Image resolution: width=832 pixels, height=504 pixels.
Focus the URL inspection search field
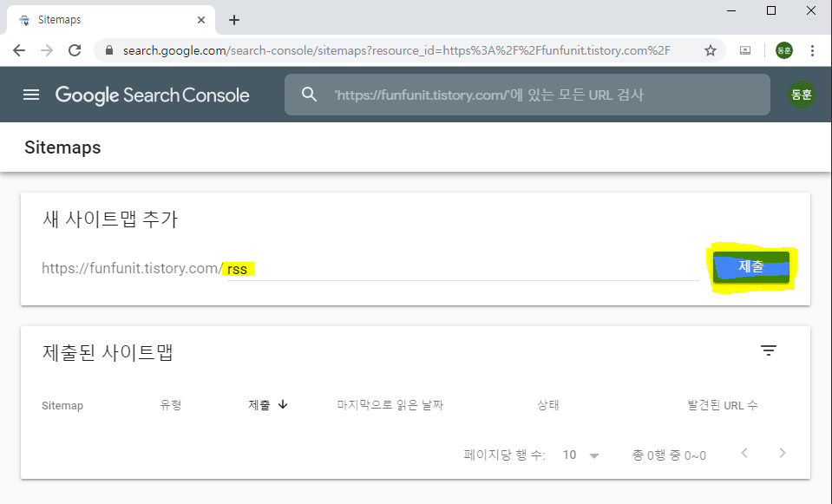click(527, 95)
